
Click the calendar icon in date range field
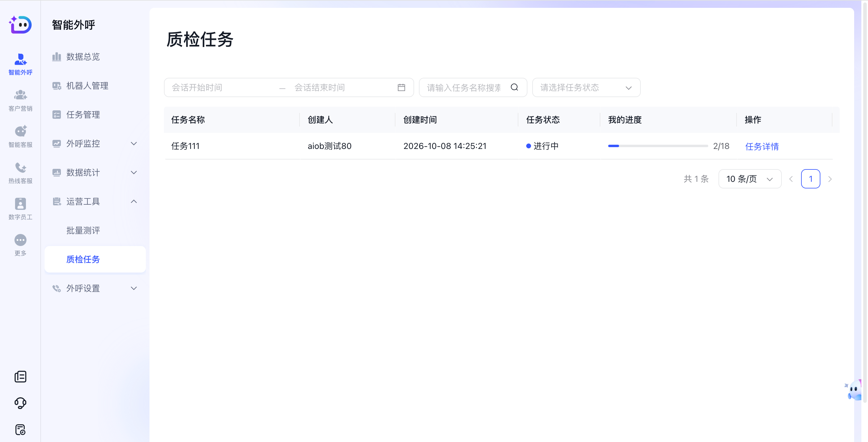coord(401,87)
